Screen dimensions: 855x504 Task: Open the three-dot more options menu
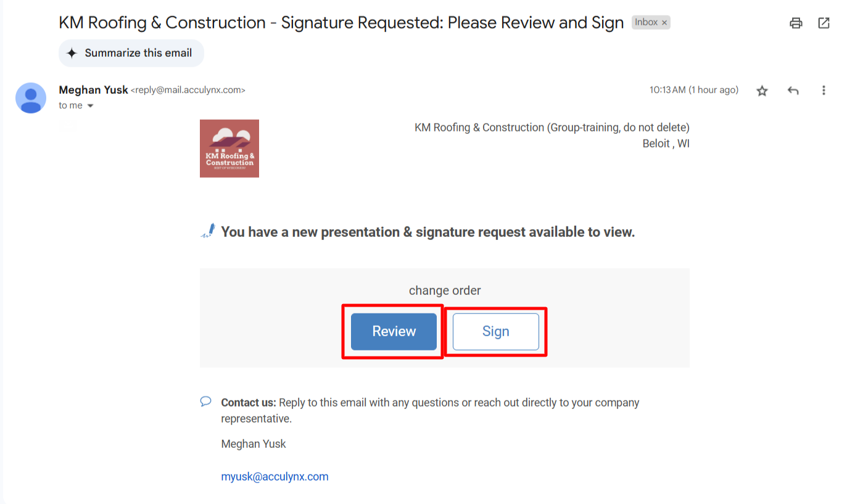click(x=824, y=90)
